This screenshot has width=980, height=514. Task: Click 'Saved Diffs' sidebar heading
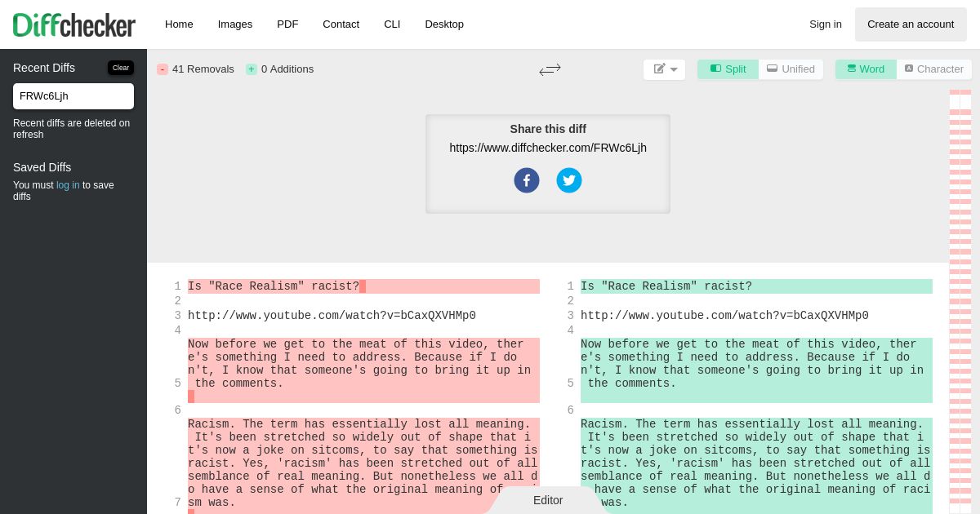point(42,167)
